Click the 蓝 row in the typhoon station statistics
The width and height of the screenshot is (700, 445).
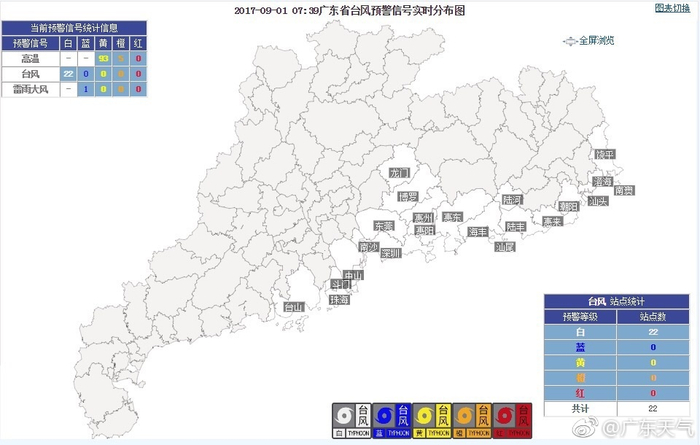pyautogui.click(x=617, y=347)
